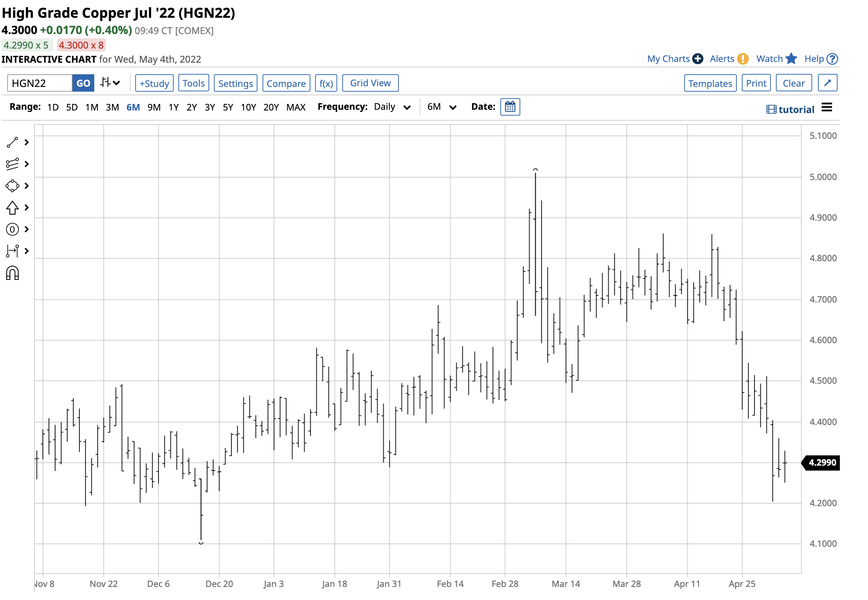Open the Frequency Daily dropdown
Image resolution: width=868 pixels, height=600 pixels.
pos(392,107)
